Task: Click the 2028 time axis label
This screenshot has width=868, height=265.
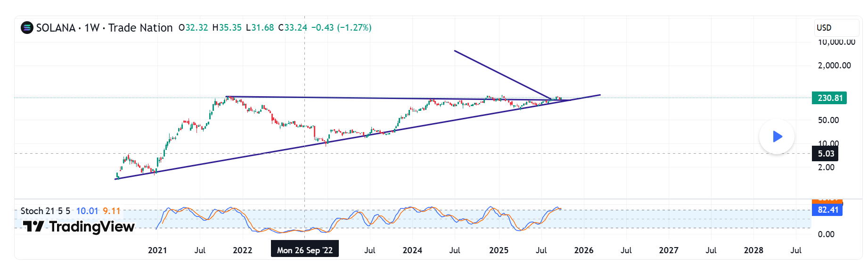Action: point(753,250)
